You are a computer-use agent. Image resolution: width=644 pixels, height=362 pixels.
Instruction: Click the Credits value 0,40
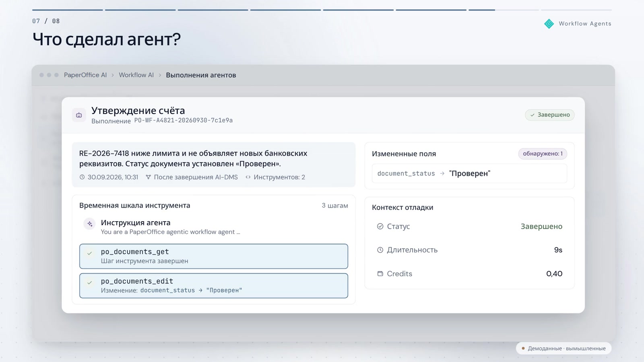tap(554, 274)
